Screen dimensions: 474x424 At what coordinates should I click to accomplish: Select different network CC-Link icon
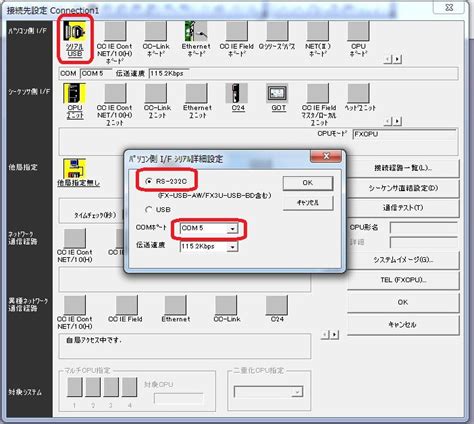point(226,305)
